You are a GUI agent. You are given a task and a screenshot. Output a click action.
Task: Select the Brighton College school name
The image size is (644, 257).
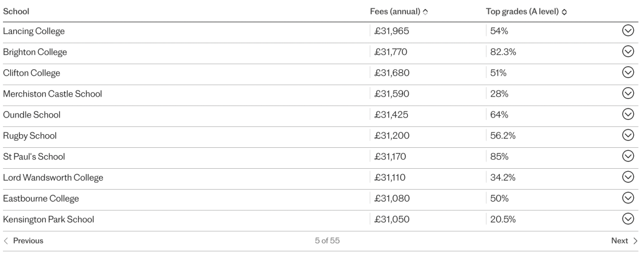pos(35,52)
